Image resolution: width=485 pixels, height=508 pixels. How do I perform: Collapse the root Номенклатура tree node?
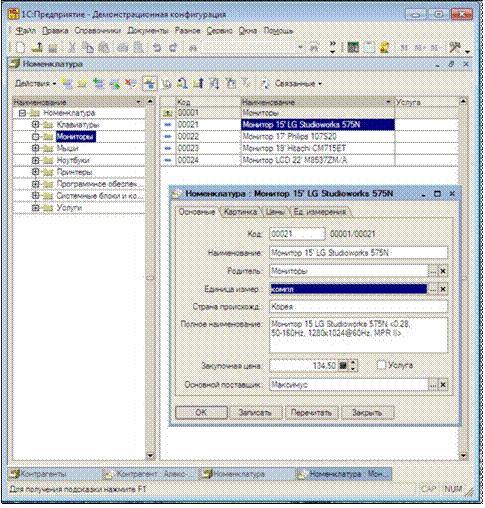coord(22,113)
